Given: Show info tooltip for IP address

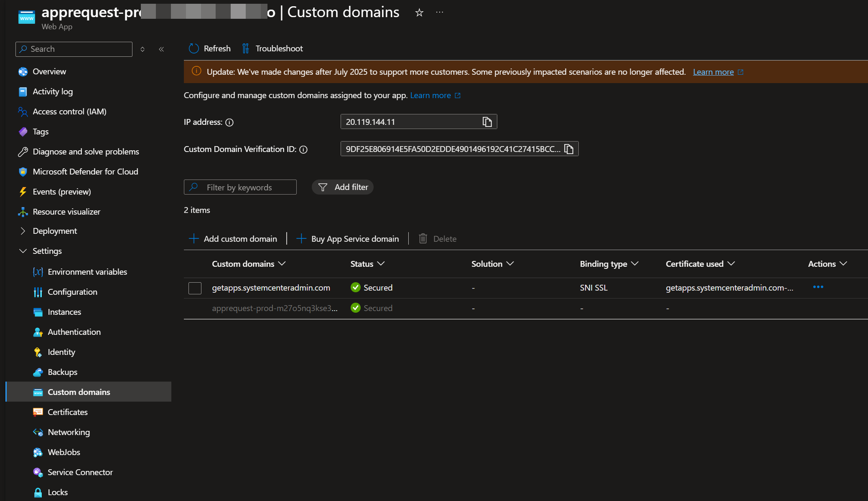Looking at the screenshot, I should point(229,122).
